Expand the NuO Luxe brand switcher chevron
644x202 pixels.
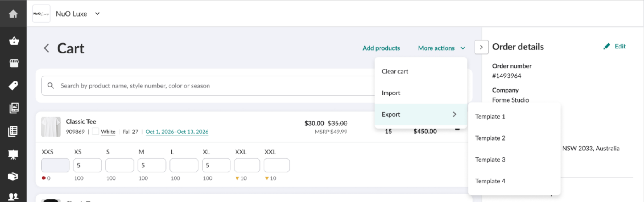[97, 14]
